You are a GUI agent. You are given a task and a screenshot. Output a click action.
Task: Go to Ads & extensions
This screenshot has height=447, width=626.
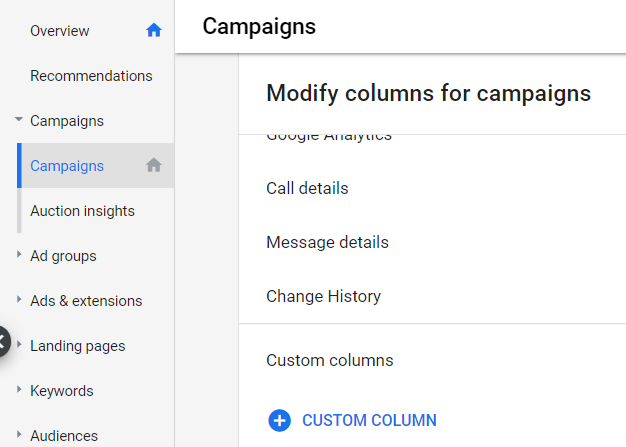86,301
